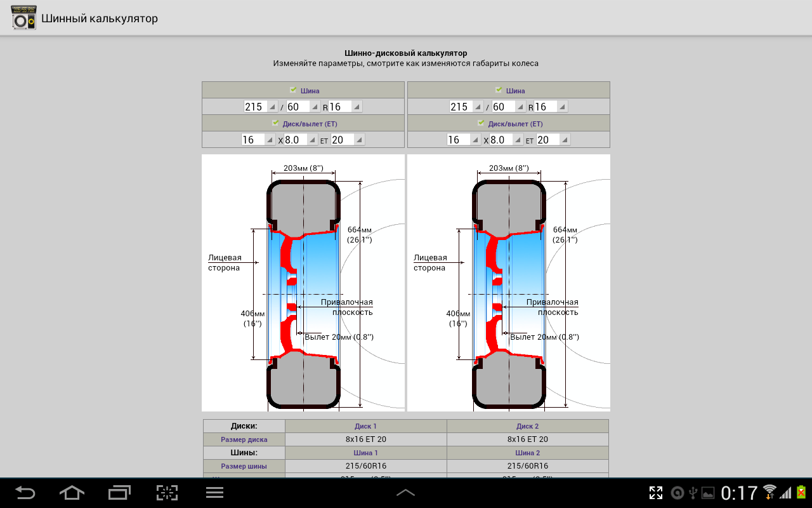The width and height of the screenshot is (812, 508).
Task: Tap the fullscreen expand status icon
Action: [x=656, y=493]
